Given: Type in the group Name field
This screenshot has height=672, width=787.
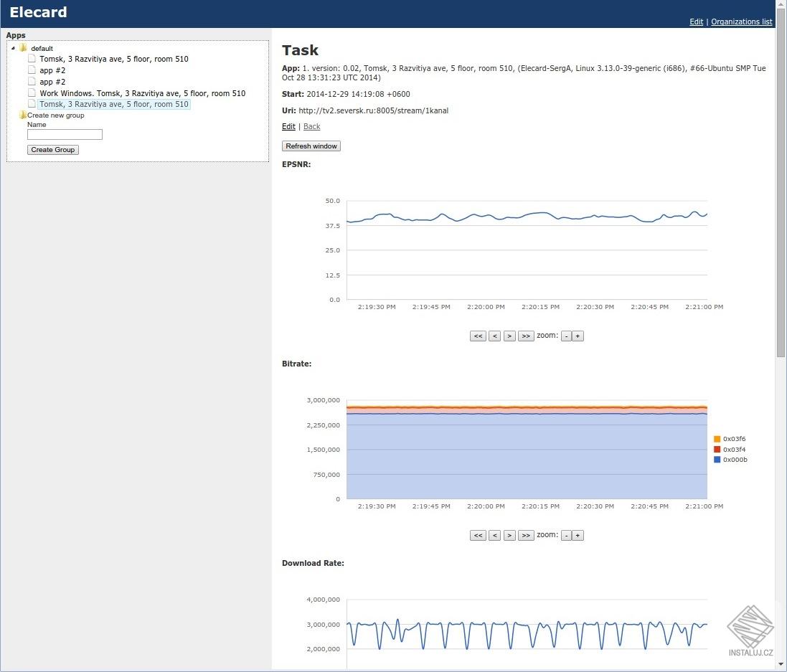Looking at the screenshot, I should 65,135.
